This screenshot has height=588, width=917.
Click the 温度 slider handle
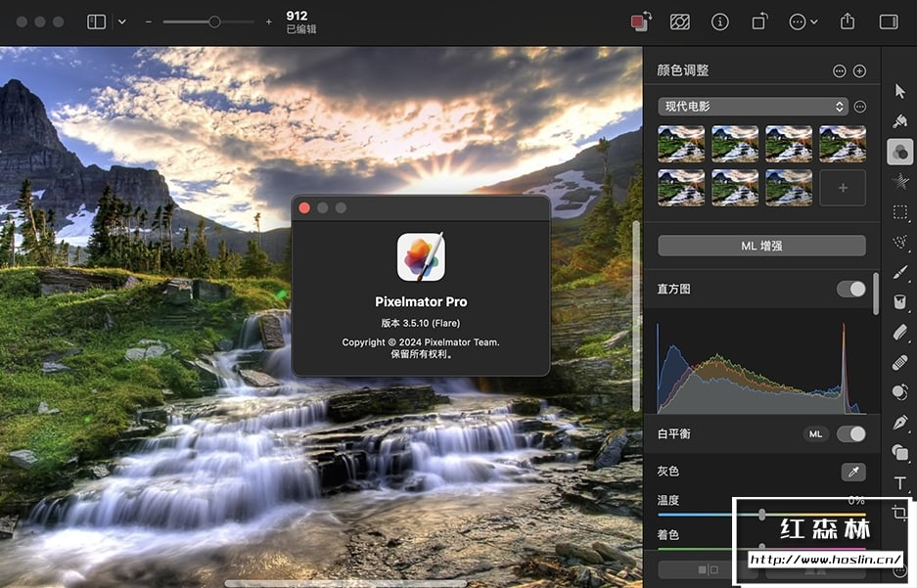761,515
